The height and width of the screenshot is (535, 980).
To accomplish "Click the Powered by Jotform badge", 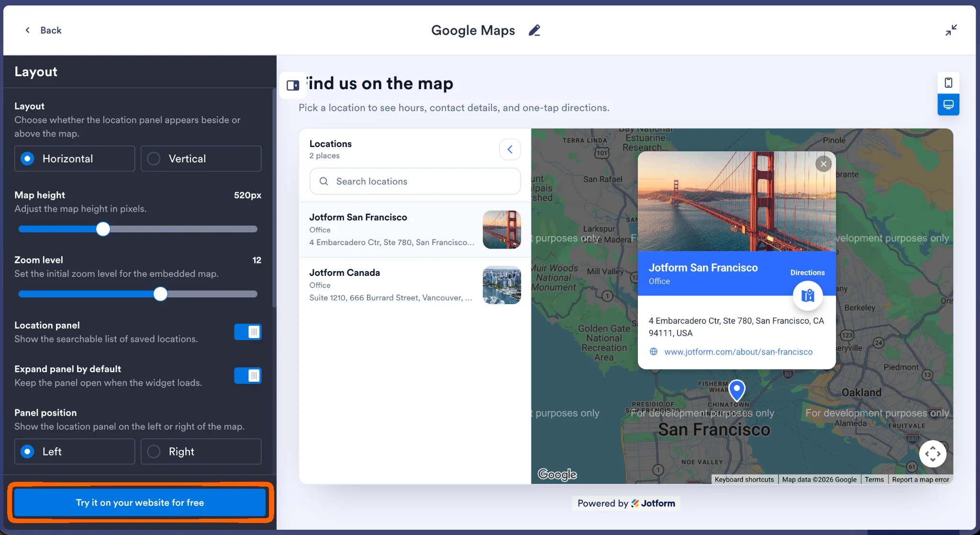I will point(626,503).
